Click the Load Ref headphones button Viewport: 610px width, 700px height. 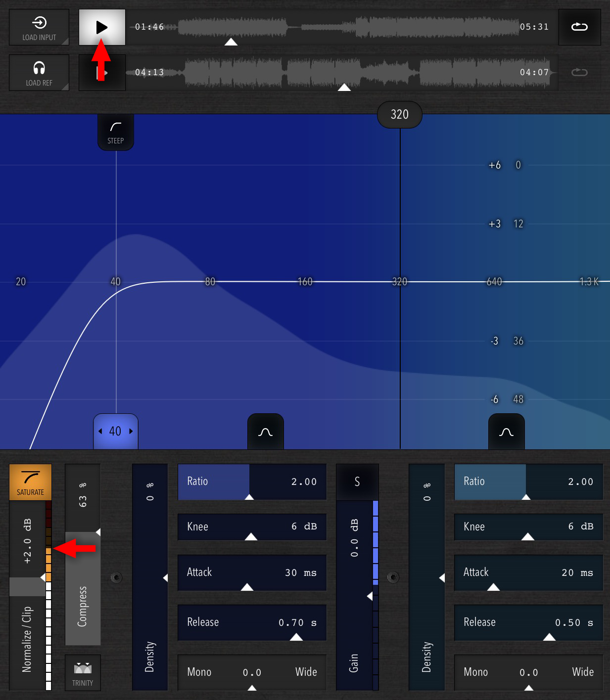[39, 73]
